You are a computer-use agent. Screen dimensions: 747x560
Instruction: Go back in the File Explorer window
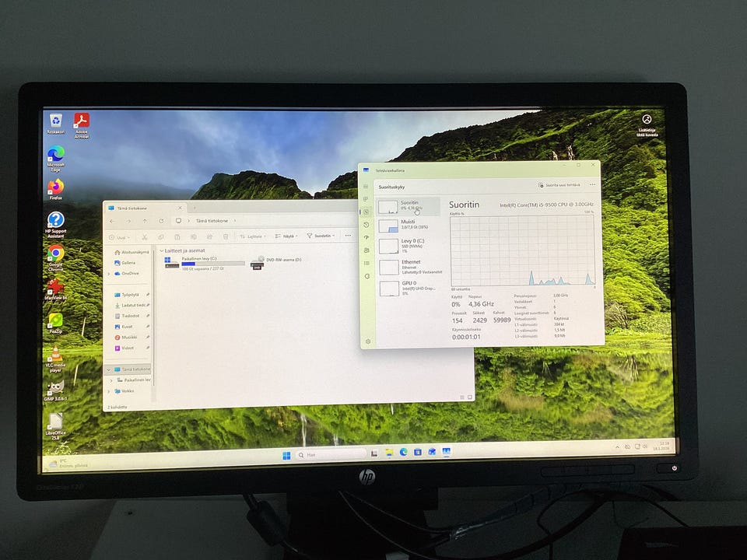112,221
